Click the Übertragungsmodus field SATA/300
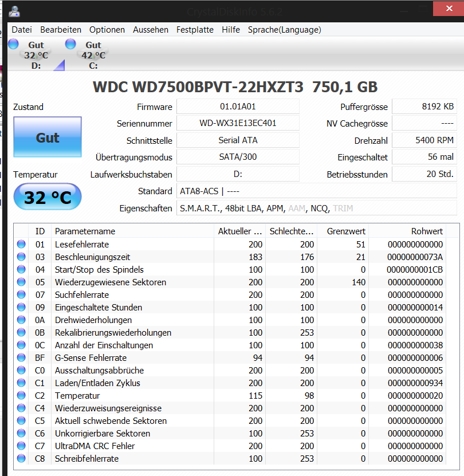Viewport: 464px width, 476px height. point(238,157)
